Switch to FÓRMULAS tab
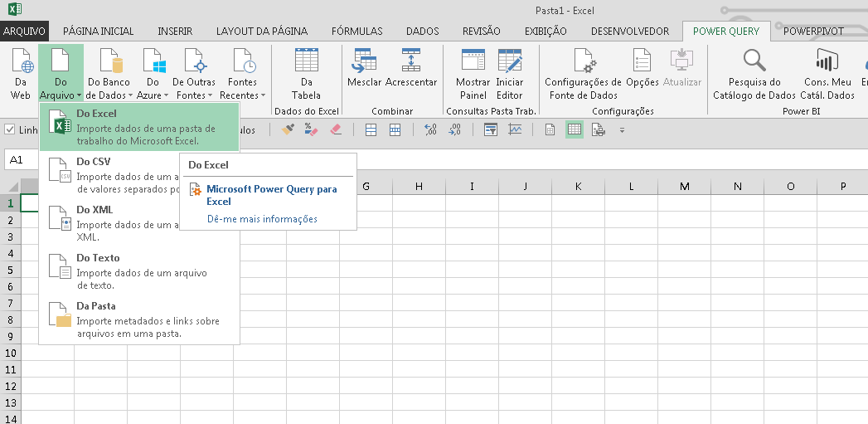 tap(357, 31)
